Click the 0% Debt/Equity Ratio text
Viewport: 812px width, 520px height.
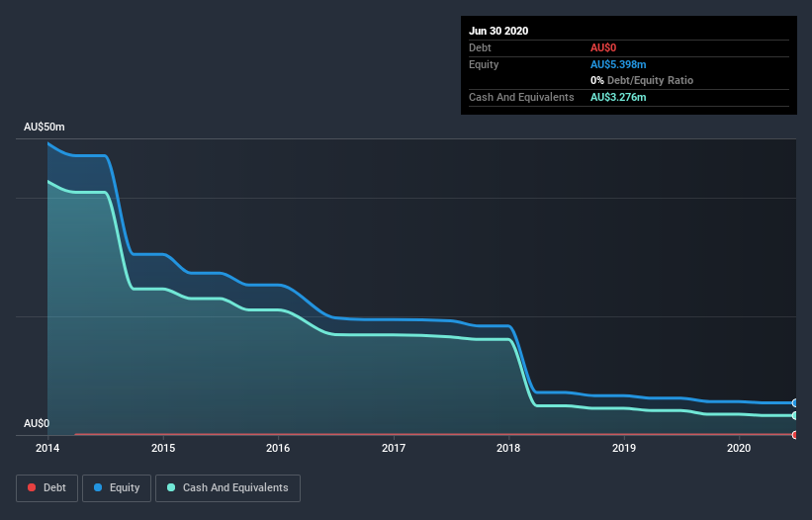(642, 80)
